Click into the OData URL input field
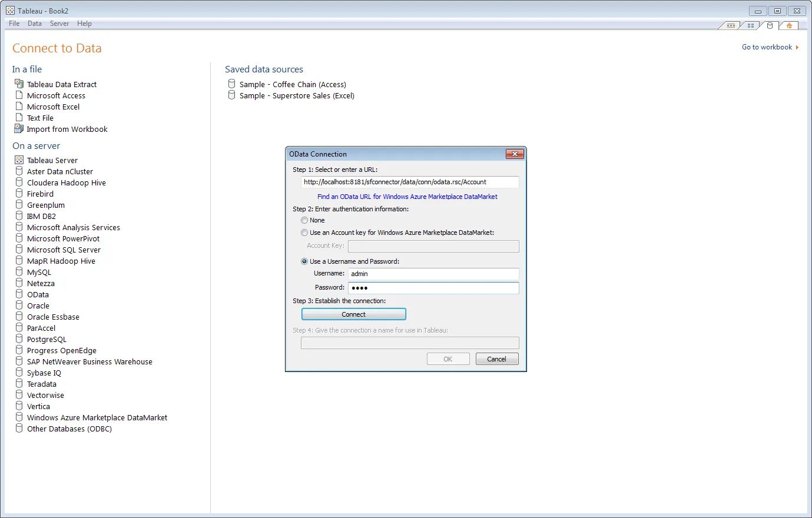The width and height of the screenshot is (812, 518). (409, 182)
